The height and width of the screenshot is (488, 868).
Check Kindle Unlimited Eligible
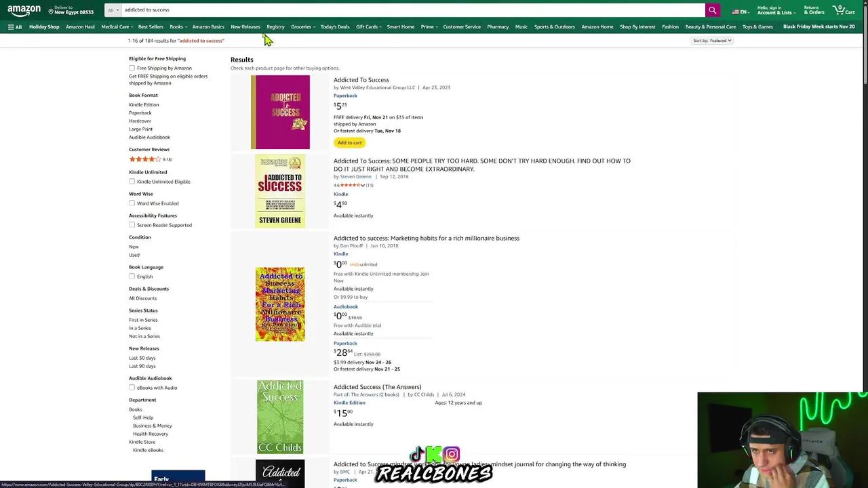(132, 182)
